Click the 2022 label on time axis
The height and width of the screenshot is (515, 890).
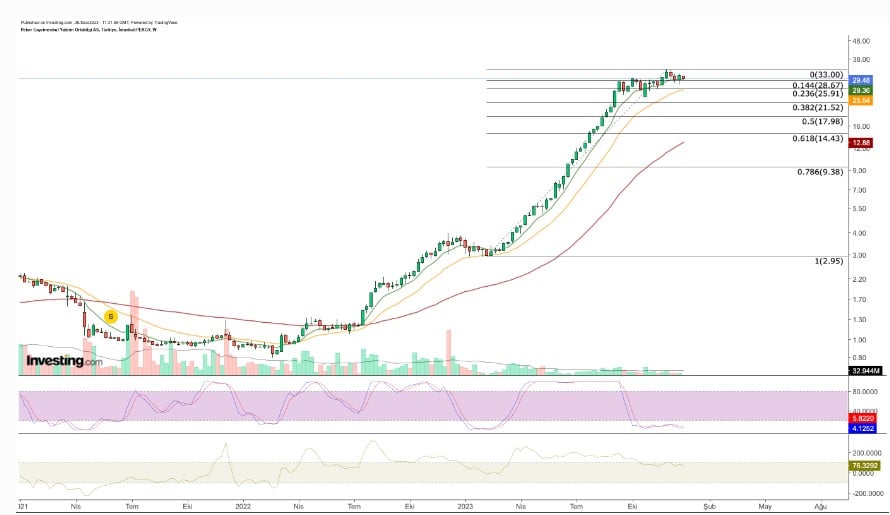tap(242, 507)
